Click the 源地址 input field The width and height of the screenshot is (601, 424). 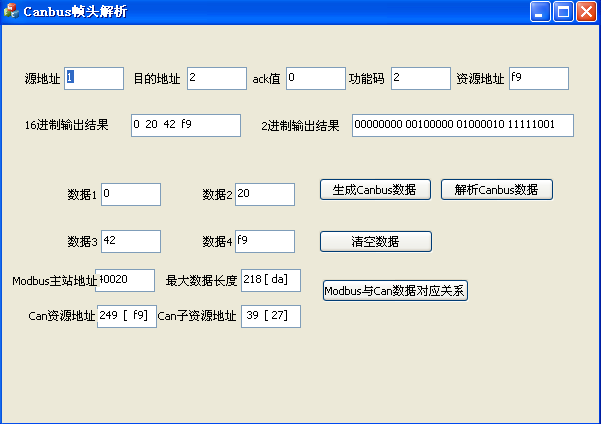point(94,78)
